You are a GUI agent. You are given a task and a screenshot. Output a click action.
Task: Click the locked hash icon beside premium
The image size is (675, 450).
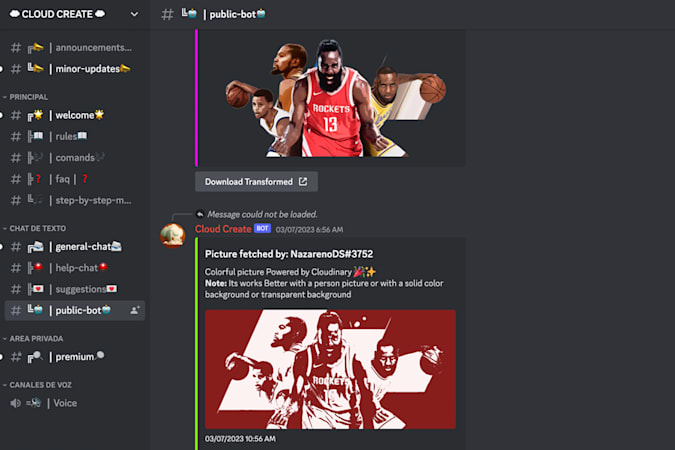click(16, 357)
